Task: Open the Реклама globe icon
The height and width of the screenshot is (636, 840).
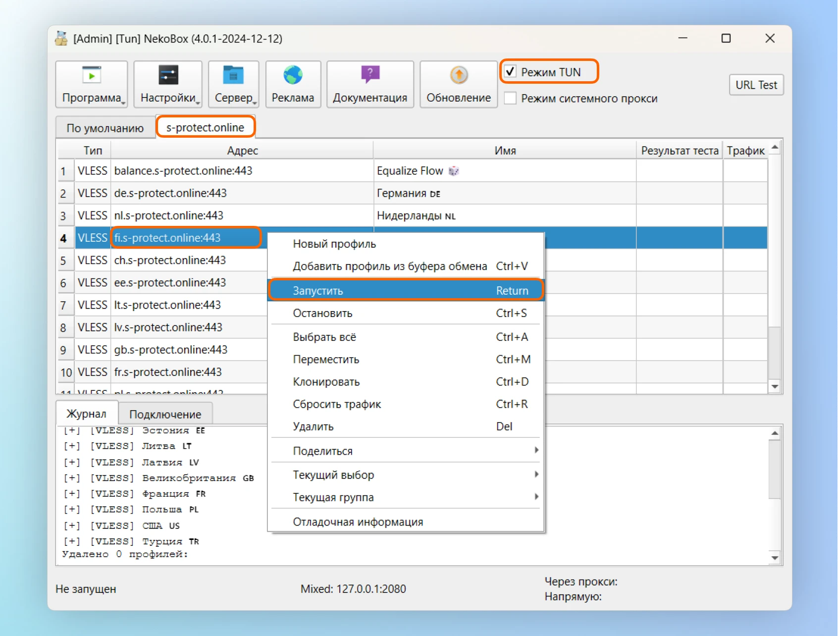Action: click(293, 76)
